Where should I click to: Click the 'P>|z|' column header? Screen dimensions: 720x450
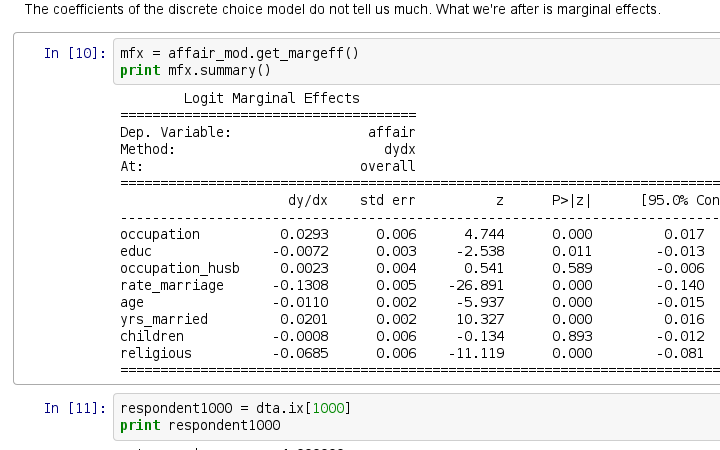[571, 200]
